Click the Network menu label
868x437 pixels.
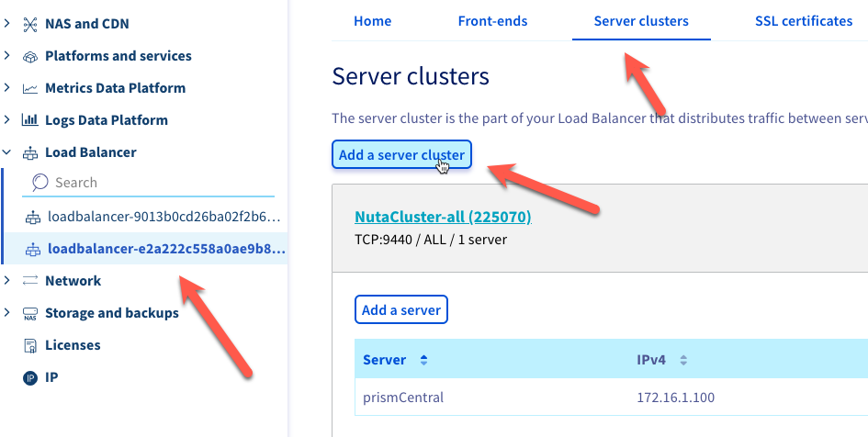click(x=73, y=281)
